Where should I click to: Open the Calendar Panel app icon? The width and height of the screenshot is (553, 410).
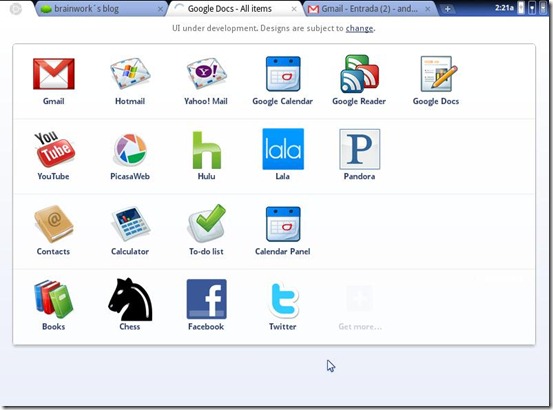[x=283, y=224]
